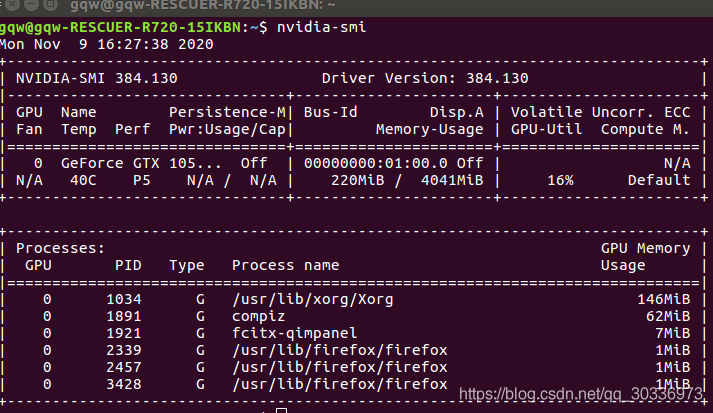Click the "Volatile Uncorr. ECC" header

(x=601, y=112)
